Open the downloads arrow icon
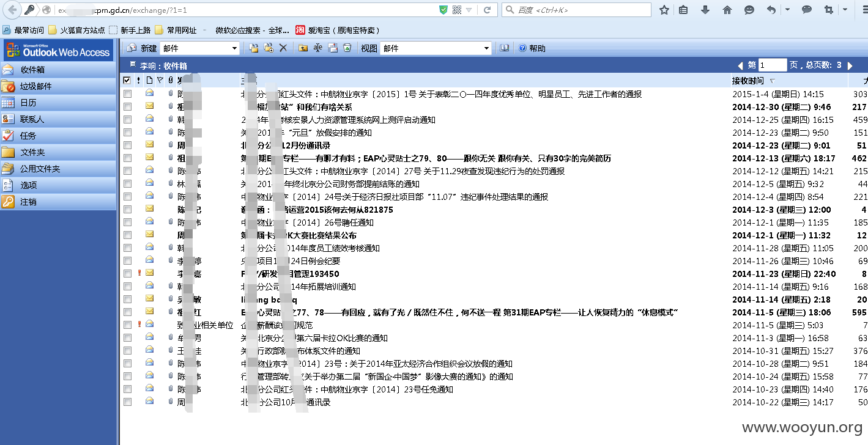 (x=705, y=10)
